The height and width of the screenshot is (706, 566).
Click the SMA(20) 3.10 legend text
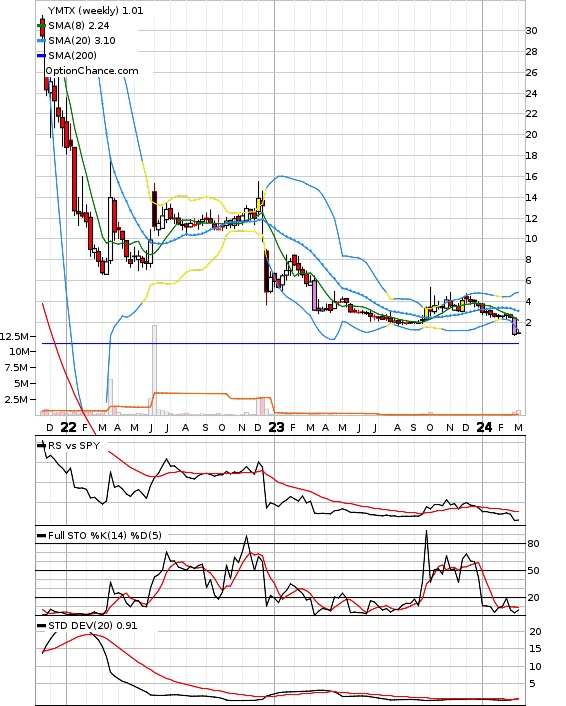click(82, 41)
